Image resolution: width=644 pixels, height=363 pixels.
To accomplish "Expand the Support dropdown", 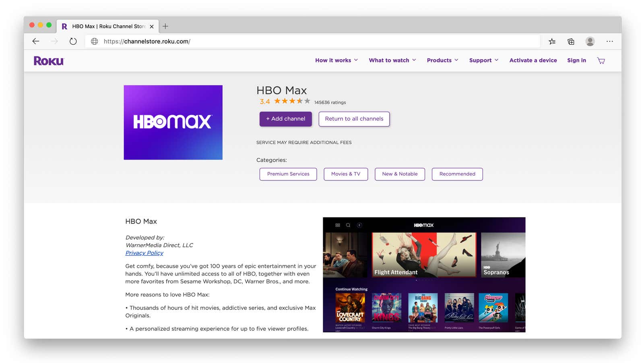I will pyautogui.click(x=484, y=60).
